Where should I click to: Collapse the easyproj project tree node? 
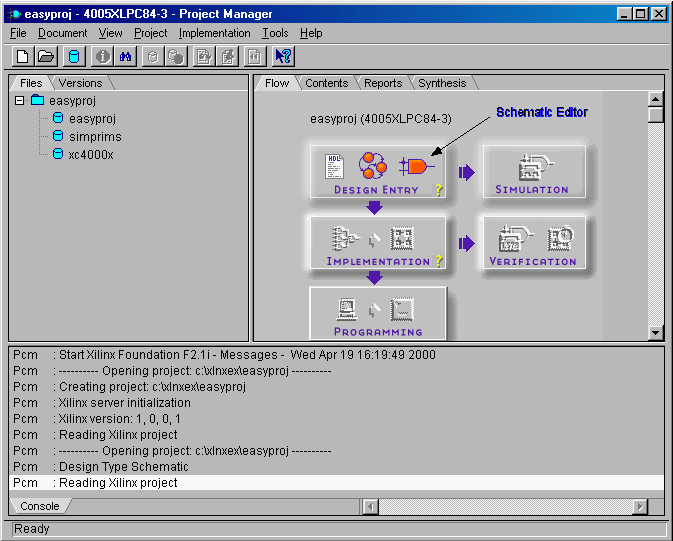(19, 101)
